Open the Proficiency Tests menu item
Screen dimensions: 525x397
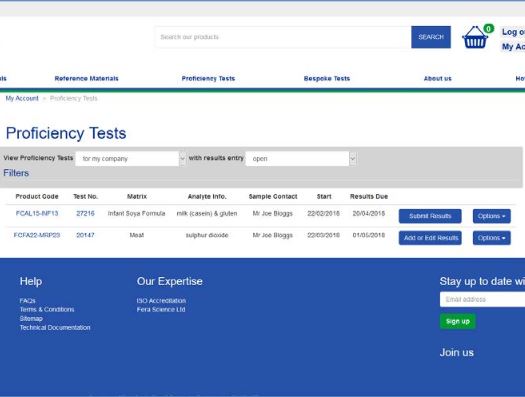(x=208, y=78)
